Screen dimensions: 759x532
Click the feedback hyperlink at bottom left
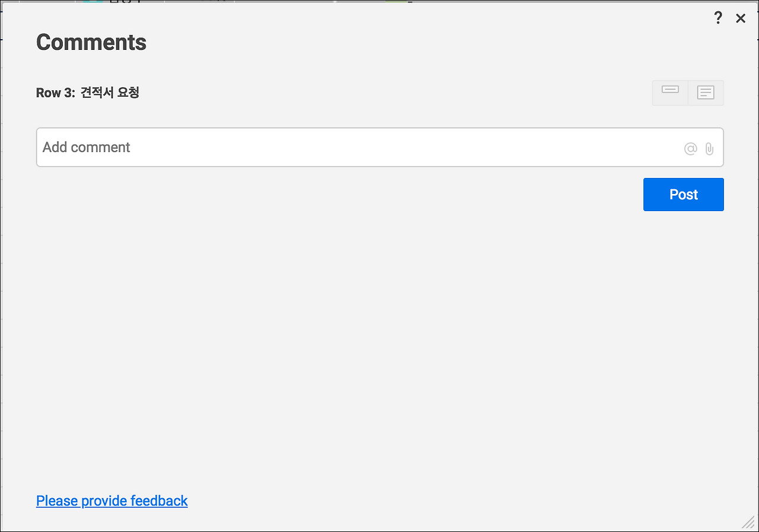(x=111, y=501)
